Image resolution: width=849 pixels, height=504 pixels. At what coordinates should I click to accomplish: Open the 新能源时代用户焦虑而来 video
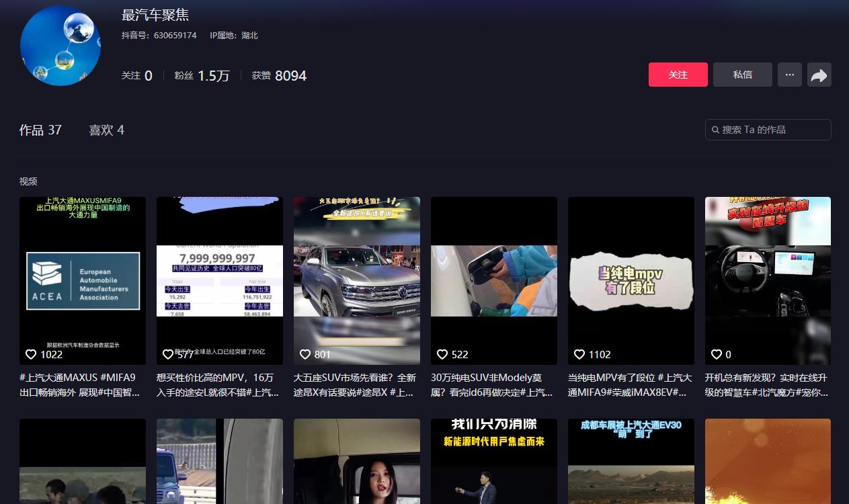pos(494,462)
